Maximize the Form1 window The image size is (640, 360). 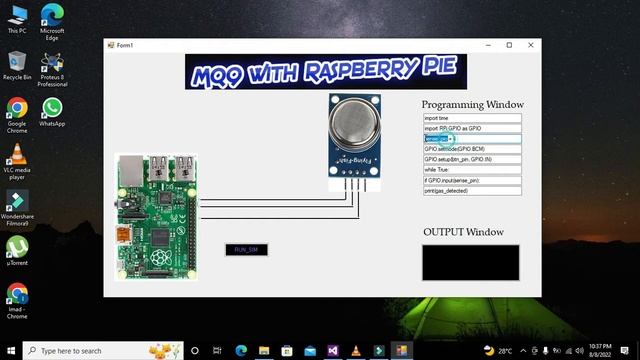pos(509,45)
